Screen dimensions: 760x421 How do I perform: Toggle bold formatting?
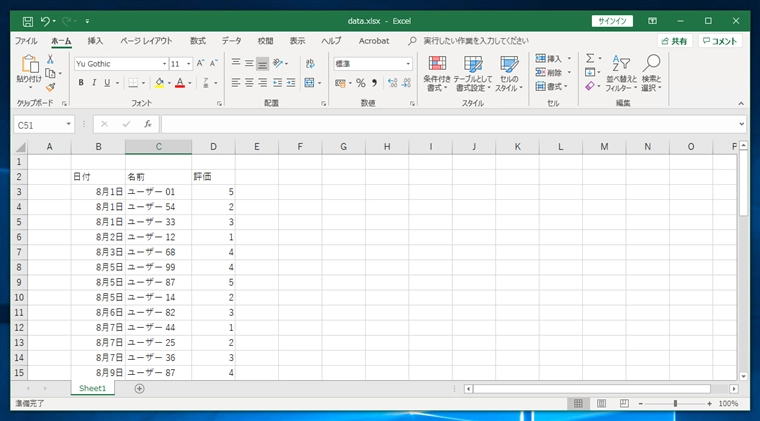[x=80, y=83]
